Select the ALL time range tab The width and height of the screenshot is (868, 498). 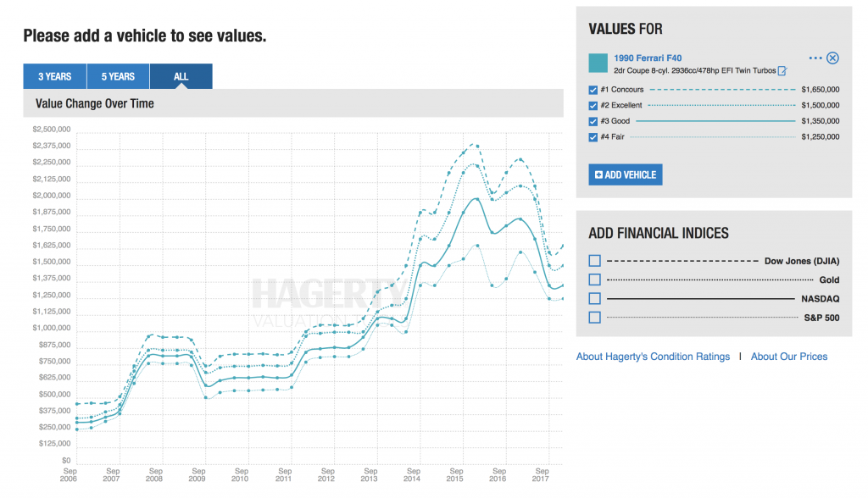click(x=181, y=76)
